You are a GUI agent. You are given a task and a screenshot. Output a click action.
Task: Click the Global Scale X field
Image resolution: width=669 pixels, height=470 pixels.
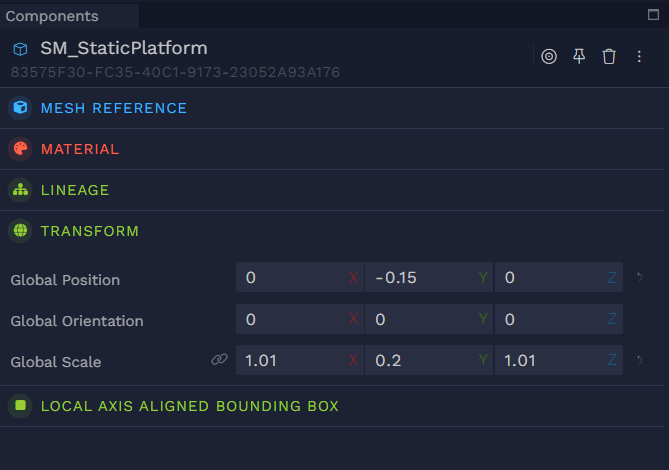[290, 360]
